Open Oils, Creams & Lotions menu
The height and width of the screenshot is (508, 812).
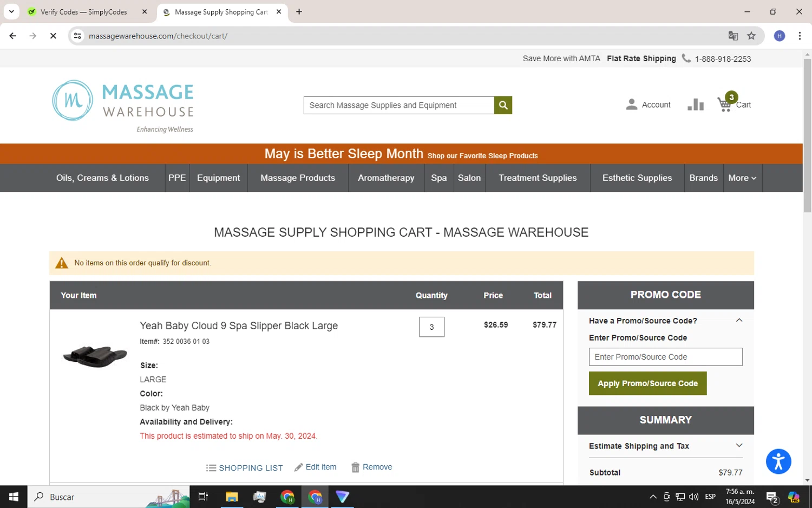pyautogui.click(x=102, y=178)
